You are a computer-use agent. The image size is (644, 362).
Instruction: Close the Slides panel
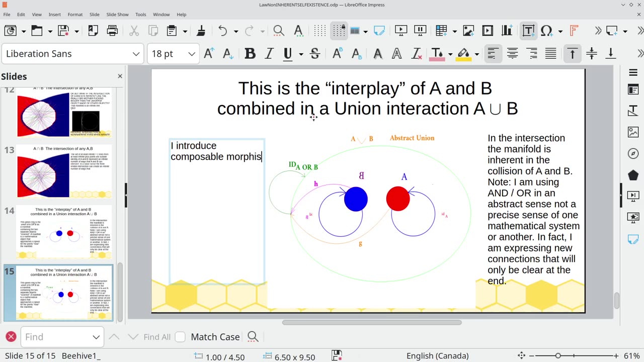(x=120, y=76)
